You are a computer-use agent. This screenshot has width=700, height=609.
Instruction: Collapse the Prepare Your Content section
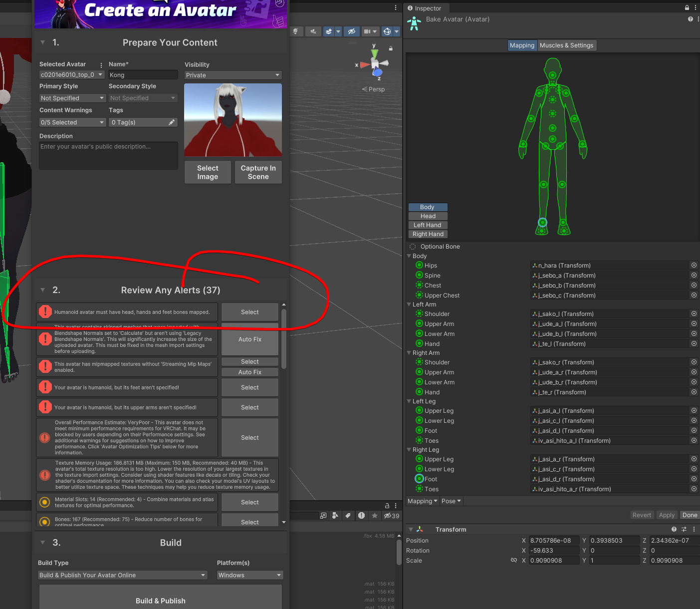(x=43, y=42)
